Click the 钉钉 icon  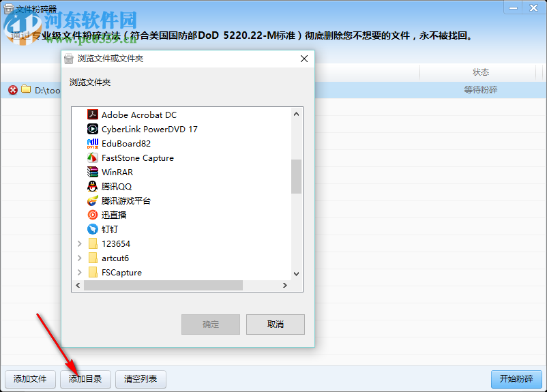point(93,229)
